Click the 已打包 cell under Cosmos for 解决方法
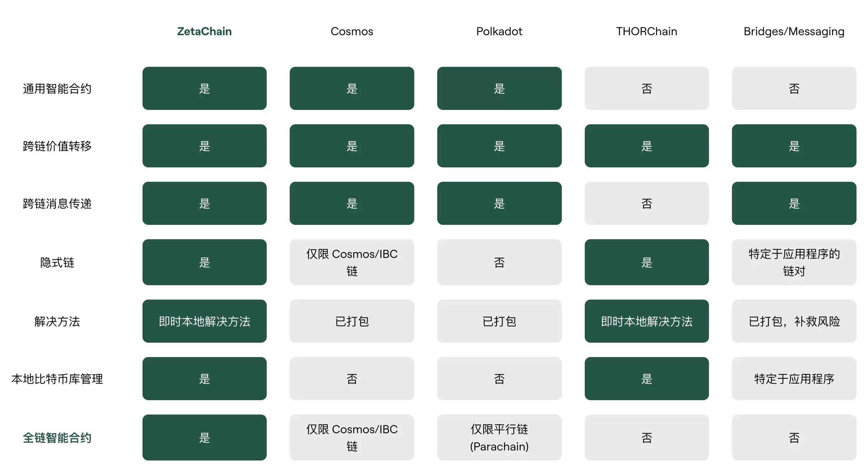This screenshot has width=868, height=472. click(x=351, y=321)
